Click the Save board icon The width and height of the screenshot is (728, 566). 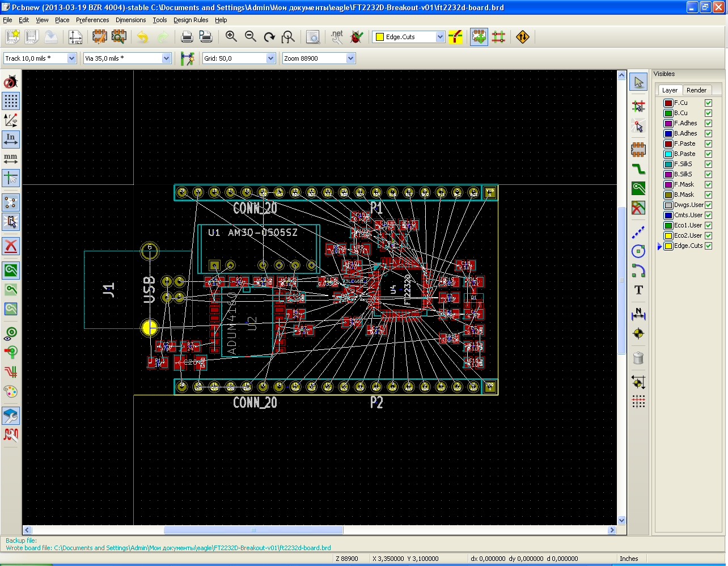[x=51, y=37]
